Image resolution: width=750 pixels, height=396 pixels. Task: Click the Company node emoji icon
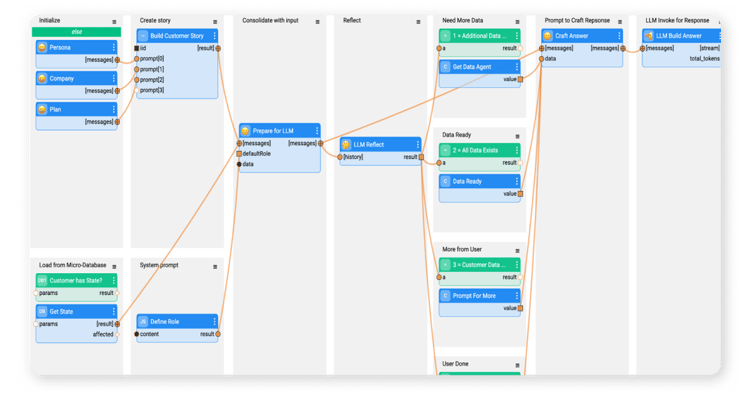point(42,78)
